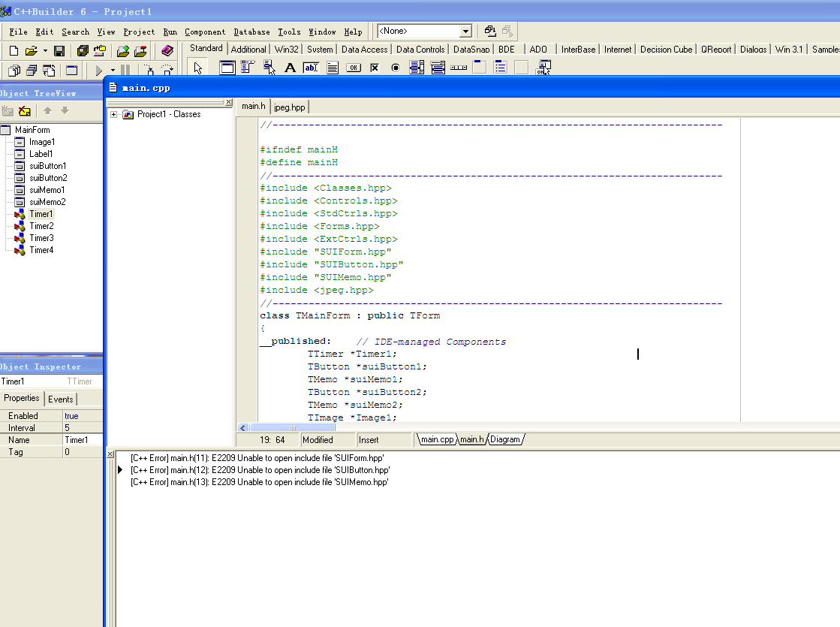Select the Label component (letter A)

291,68
